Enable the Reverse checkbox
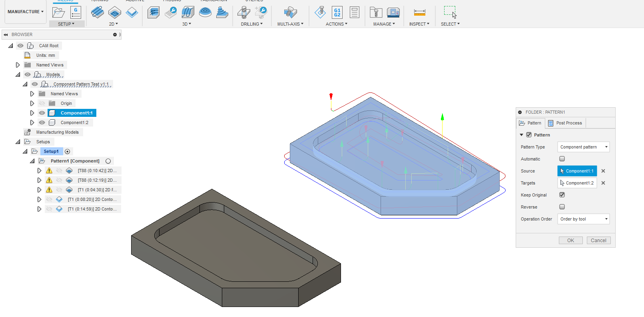 (562, 207)
